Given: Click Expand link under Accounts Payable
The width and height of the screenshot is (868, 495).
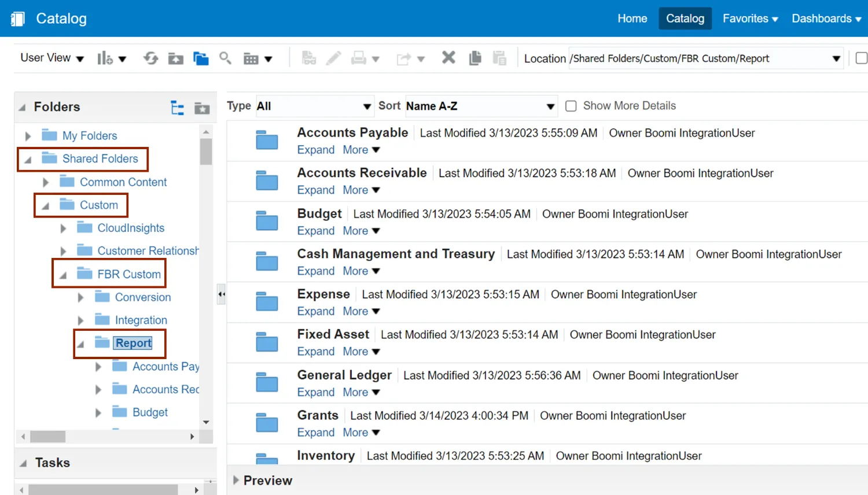Looking at the screenshot, I should pos(315,150).
